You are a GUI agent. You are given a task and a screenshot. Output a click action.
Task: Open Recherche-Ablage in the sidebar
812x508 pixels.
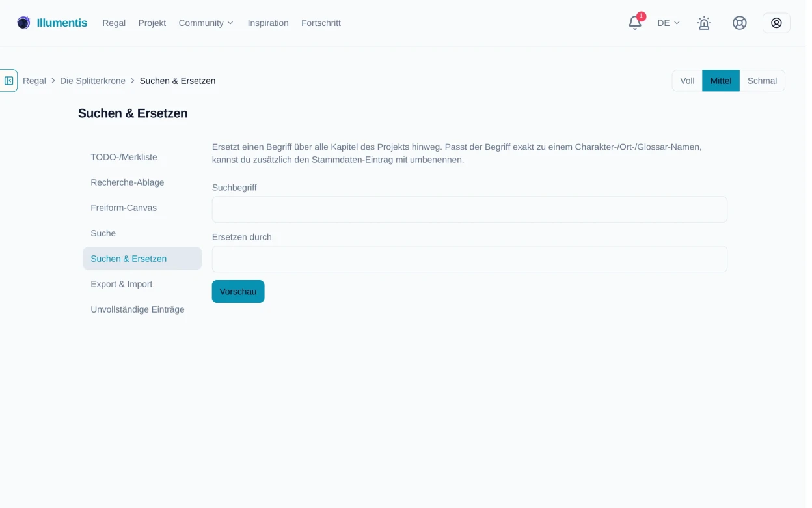(x=142, y=182)
